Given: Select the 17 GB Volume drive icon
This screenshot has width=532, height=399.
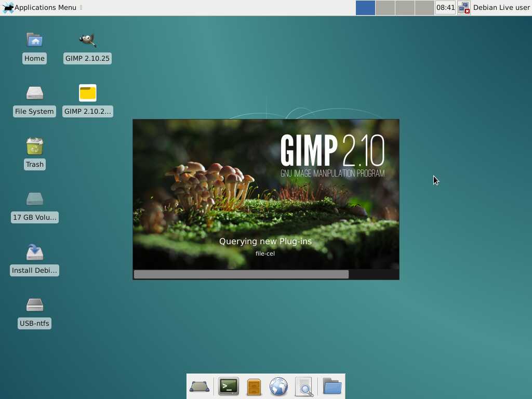Looking at the screenshot, I should 34,199.
